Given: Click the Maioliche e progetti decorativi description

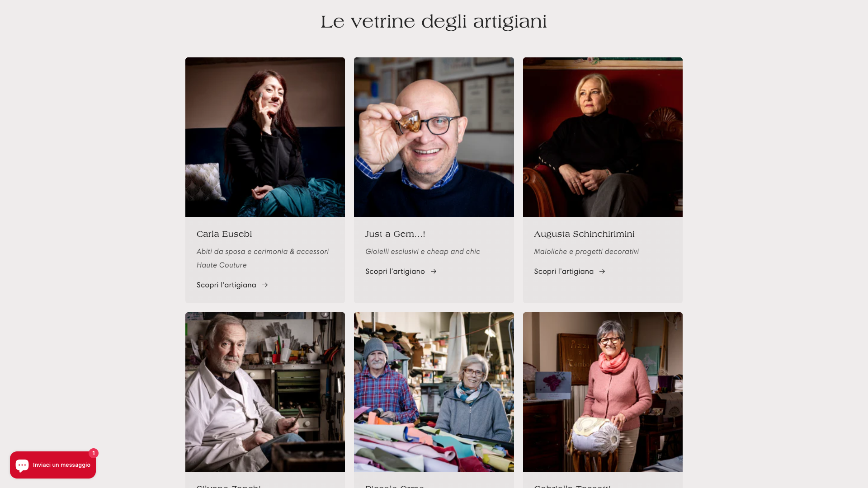Looking at the screenshot, I should click(x=586, y=252).
